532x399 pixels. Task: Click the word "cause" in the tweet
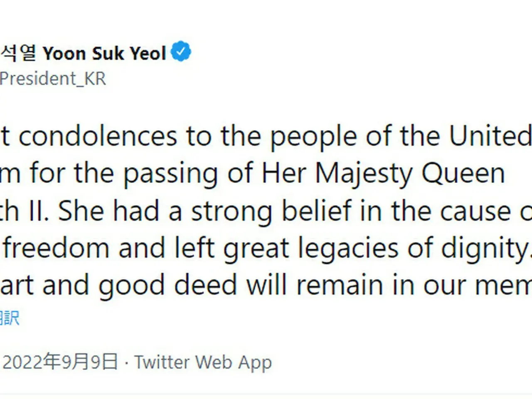coord(475,212)
